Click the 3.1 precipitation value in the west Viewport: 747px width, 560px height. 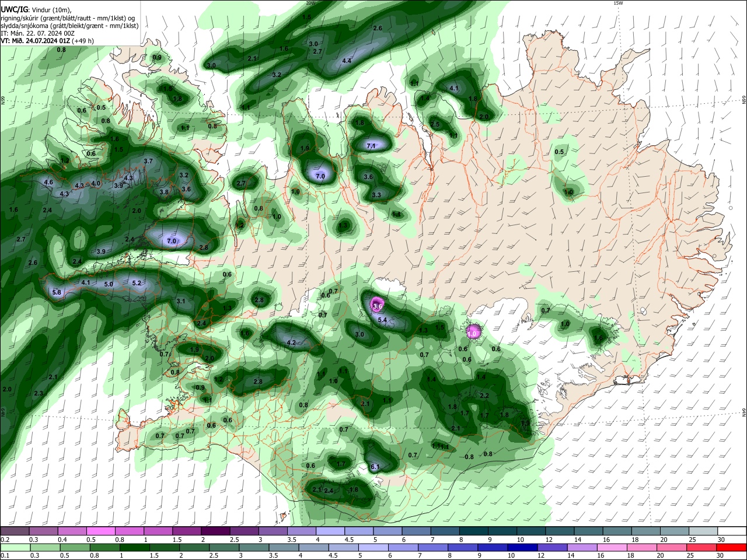point(181,302)
